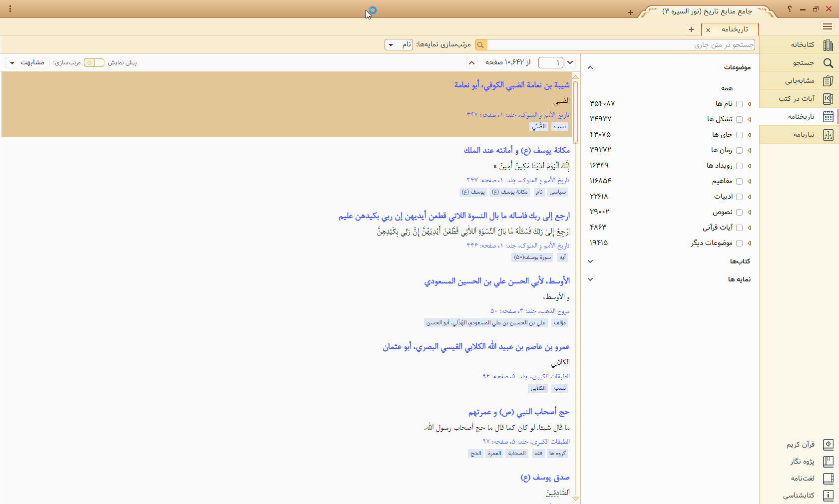Click the scroll-up arrow of results list
Viewport: 839px width, 504px height.
575,77
